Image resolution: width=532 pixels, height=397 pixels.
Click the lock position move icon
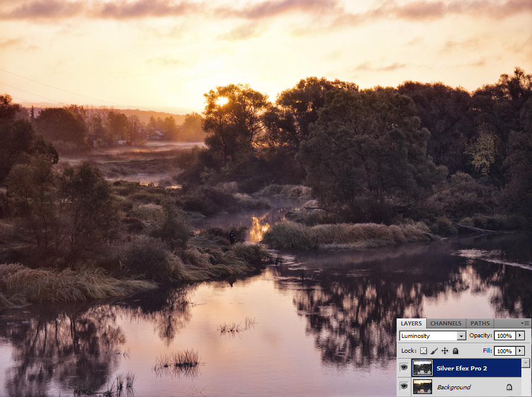pos(445,351)
